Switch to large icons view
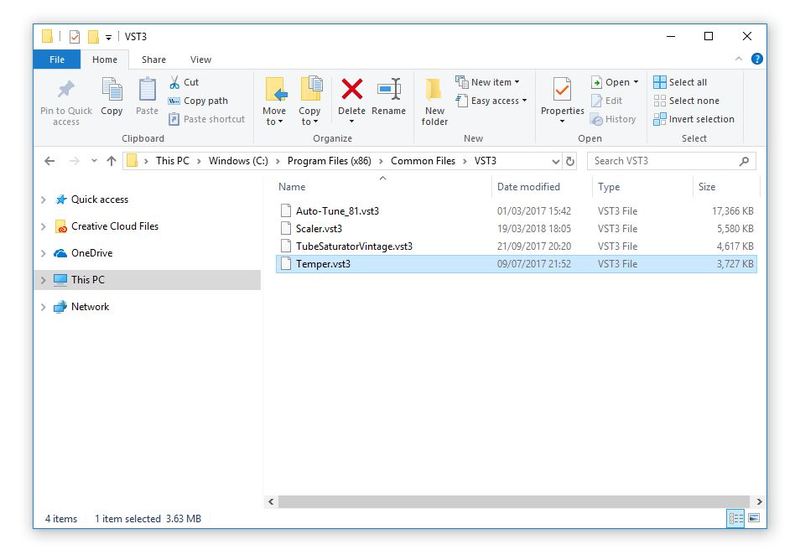Image resolution: width=800 pixels, height=560 pixels. (x=754, y=519)
